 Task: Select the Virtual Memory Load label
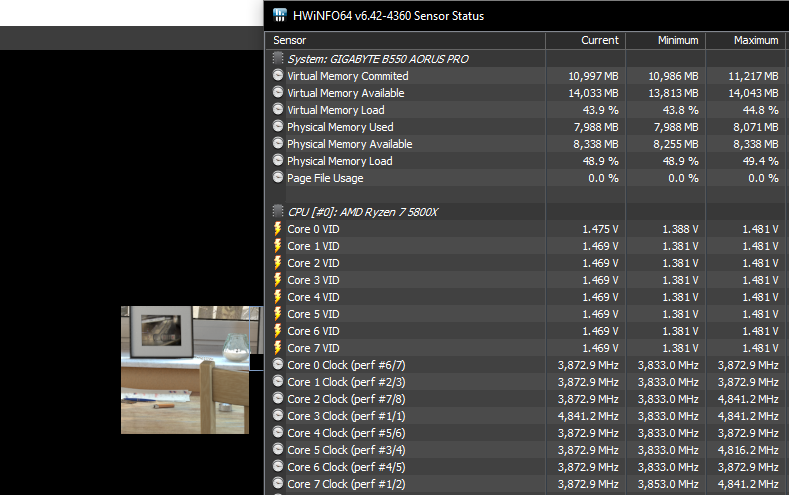point(336,110)
